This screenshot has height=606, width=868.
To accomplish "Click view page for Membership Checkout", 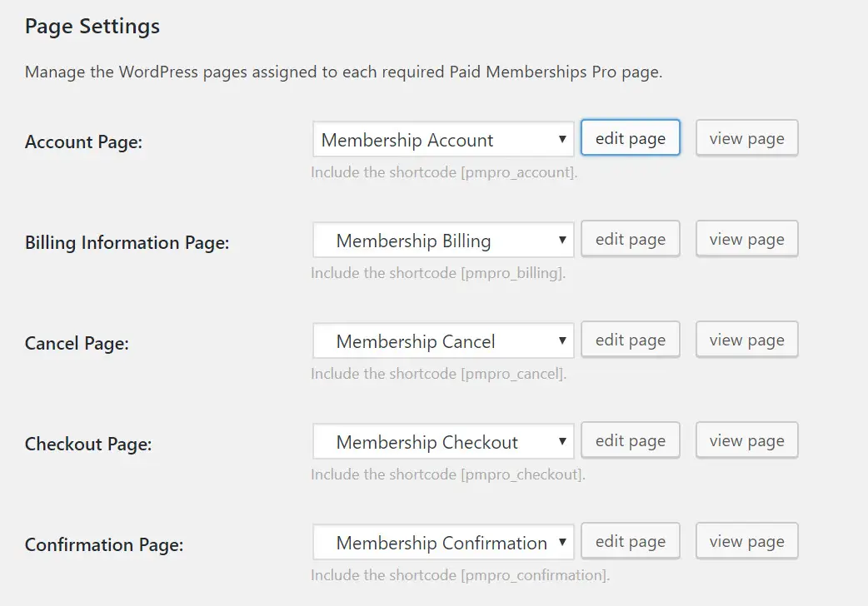I will (746, 440).
